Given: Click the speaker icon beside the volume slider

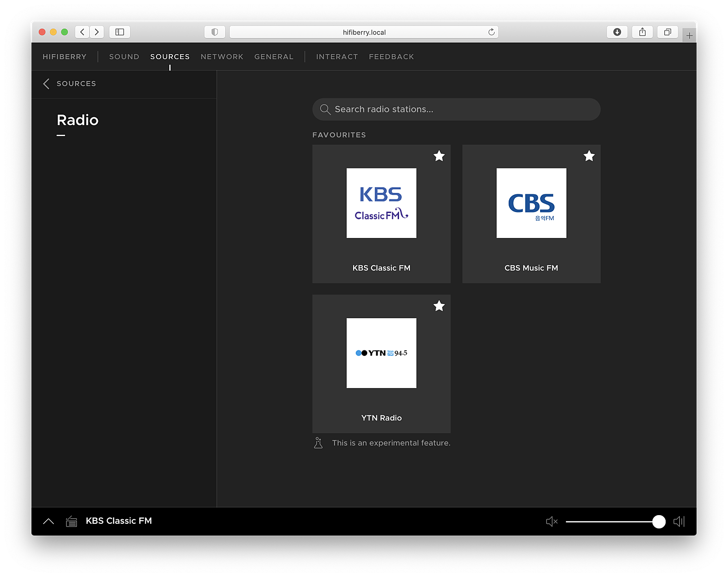Looking at the screenshot, I should click(679, 521).
